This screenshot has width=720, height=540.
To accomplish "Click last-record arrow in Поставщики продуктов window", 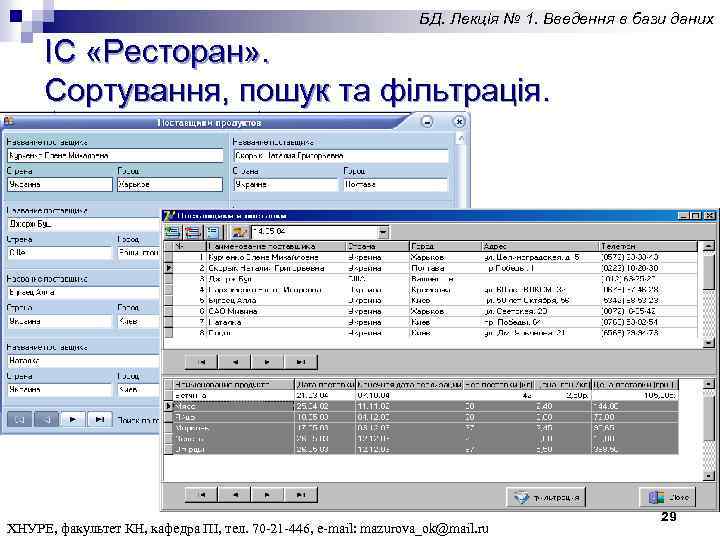I will coord(100,419).
